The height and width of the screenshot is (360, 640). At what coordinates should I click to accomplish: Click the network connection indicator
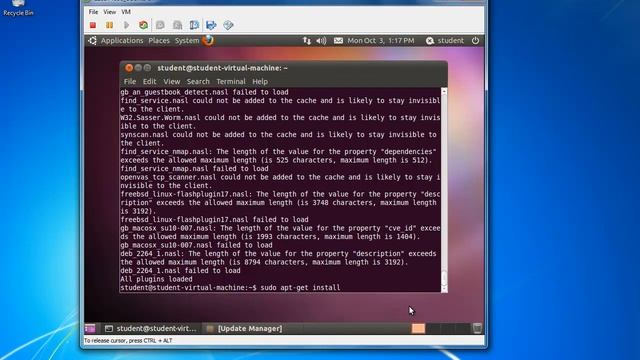pyautogui.click(x=307, y=40)
